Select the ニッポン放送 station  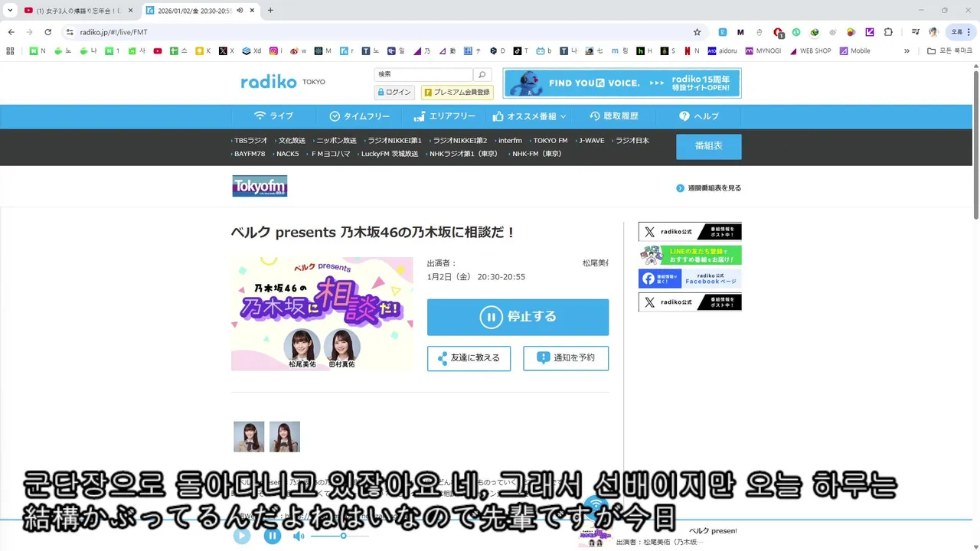pos(335,141)
